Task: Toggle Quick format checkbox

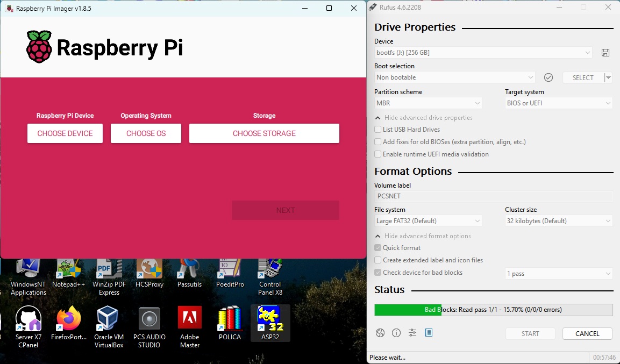Action: 377,247
